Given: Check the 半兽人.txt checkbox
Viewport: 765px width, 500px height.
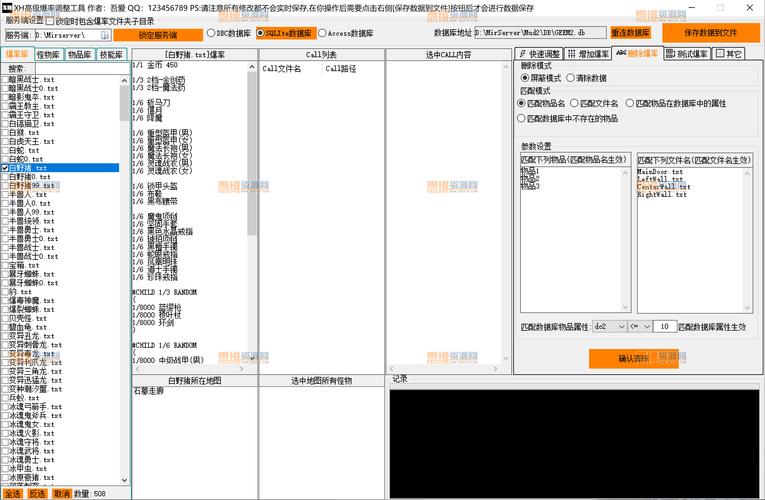Looking at the screenshot, I should tap(5, 194).
